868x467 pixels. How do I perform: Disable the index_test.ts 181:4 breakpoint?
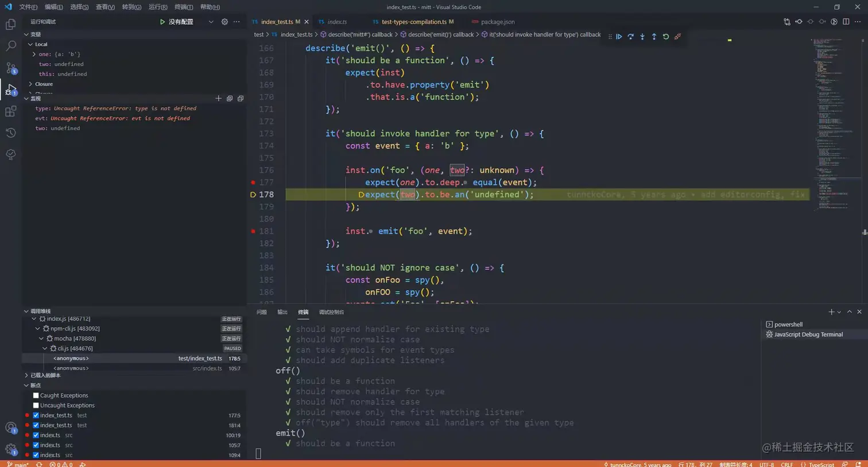click(x=36, y=425)
